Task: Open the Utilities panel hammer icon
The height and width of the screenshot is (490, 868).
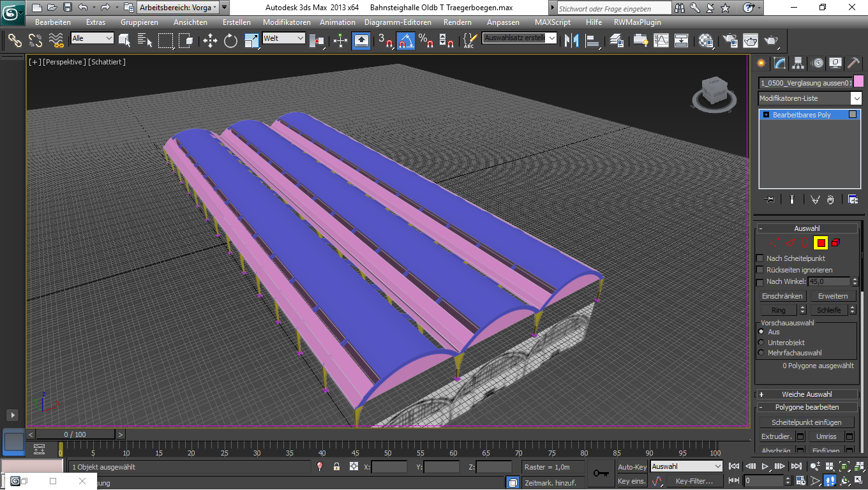Action: coord(853,63)
